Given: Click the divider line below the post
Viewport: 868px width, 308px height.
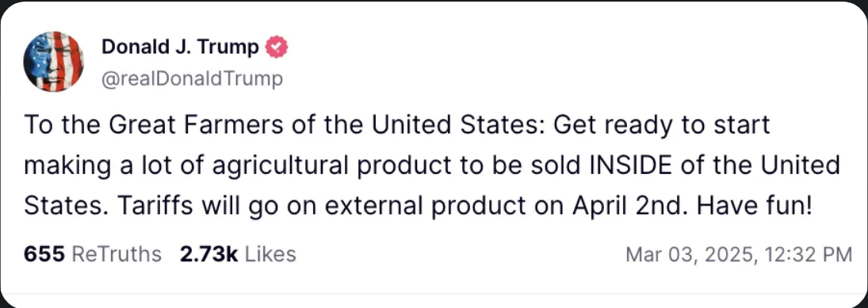Looking at the screenshot, I should point(434,294).
